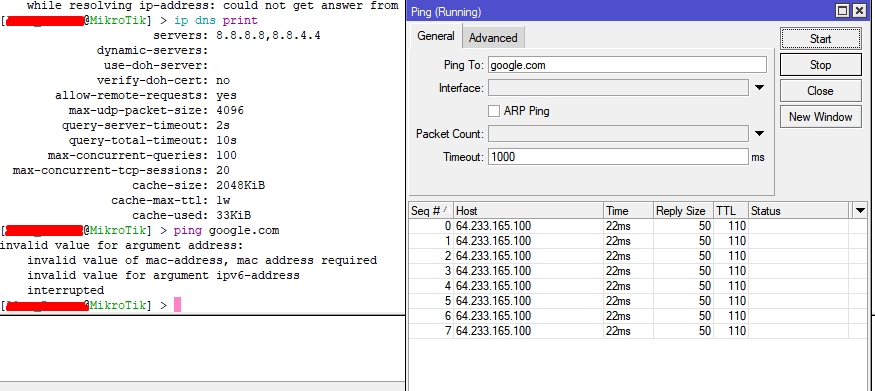875x391 pixels.
Task: Open a New Window for ping
Action: [x=820, y=117]
